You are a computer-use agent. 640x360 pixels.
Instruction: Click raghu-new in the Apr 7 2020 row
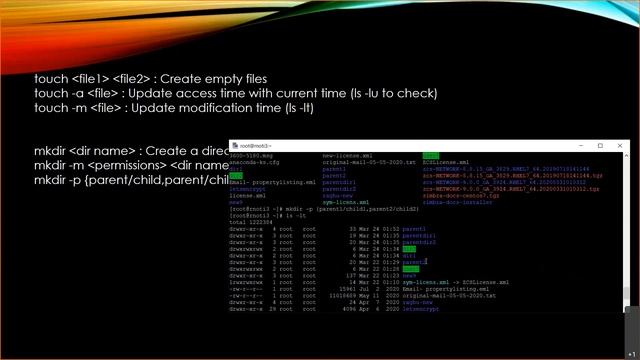pyautogui.click(x=417, y=302)
